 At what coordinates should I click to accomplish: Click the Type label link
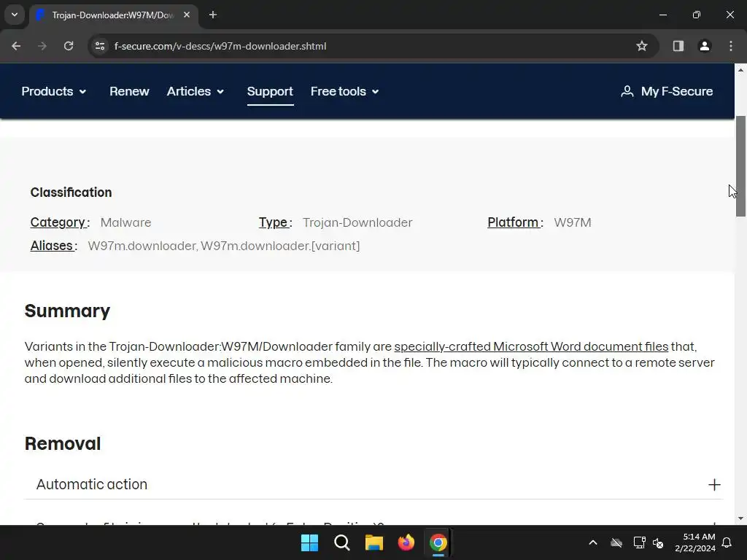pos(274,222)
